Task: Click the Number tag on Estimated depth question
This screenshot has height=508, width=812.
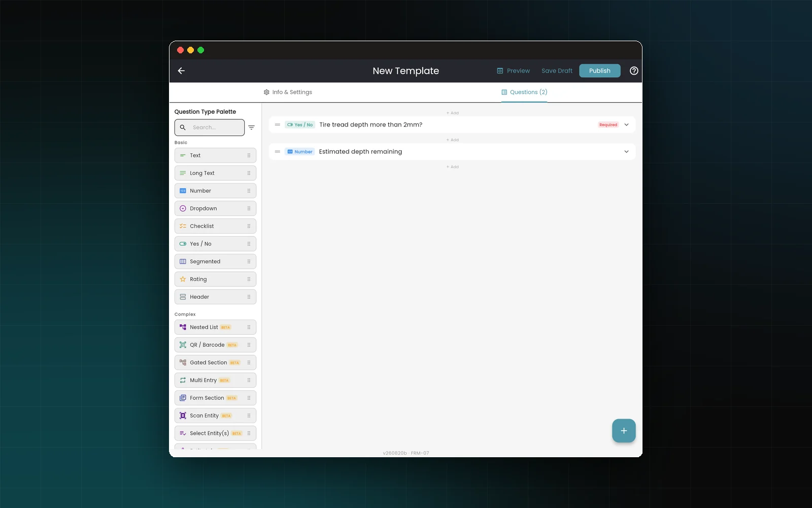Action: pyautogui.click(x=300, y=151)
